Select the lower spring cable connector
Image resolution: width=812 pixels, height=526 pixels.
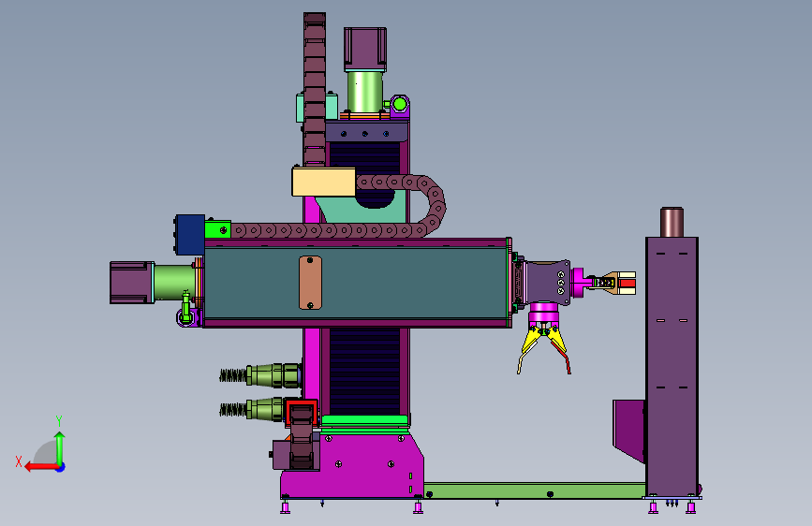[x=252, y=410]
